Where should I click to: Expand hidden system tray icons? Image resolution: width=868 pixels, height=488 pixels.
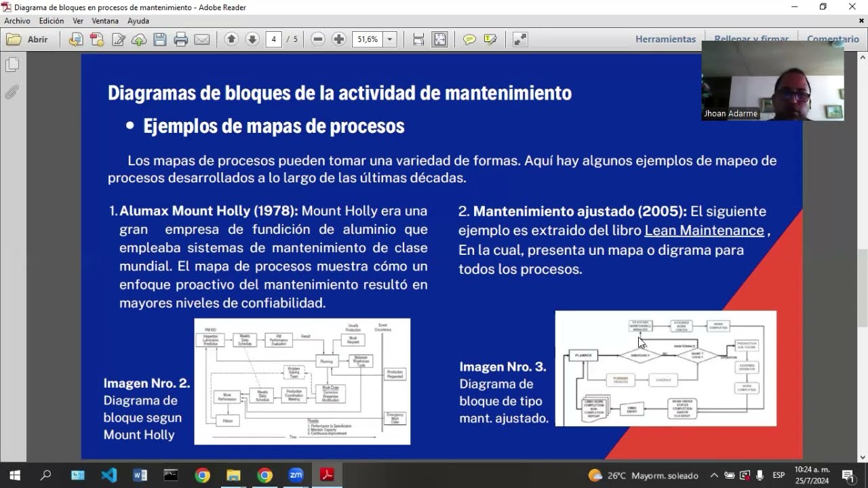[x=714, y=475]
